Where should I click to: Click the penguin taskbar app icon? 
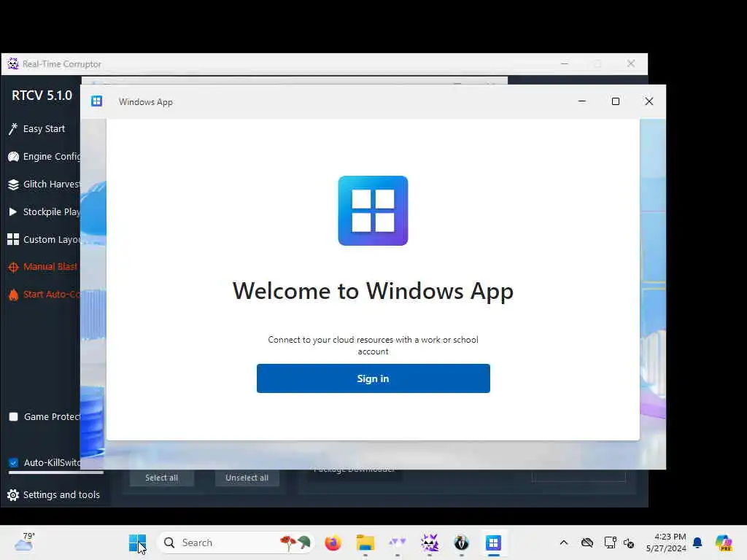[461, 542]
